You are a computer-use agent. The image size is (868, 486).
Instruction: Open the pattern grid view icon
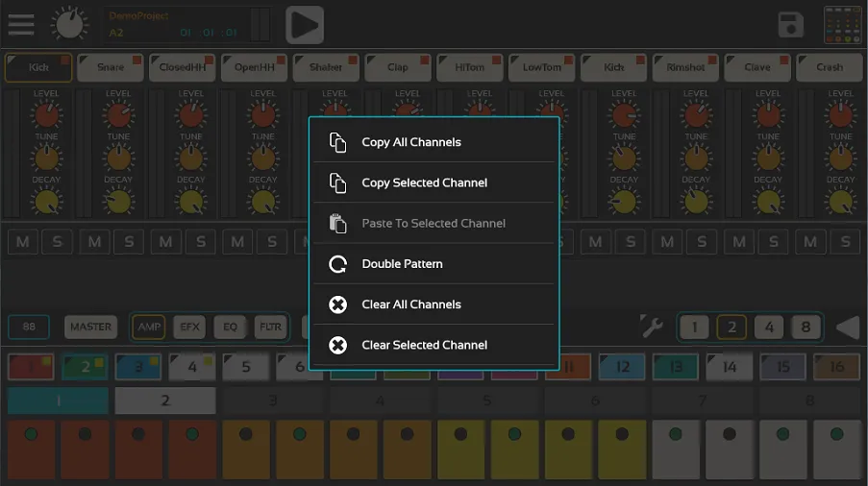coord(842,25)
